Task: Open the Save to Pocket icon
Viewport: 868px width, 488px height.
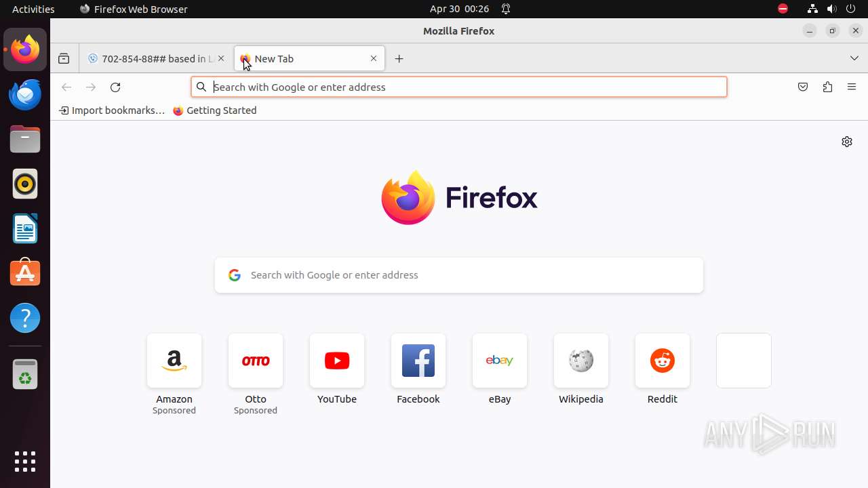Action: [x=803, y=87]
